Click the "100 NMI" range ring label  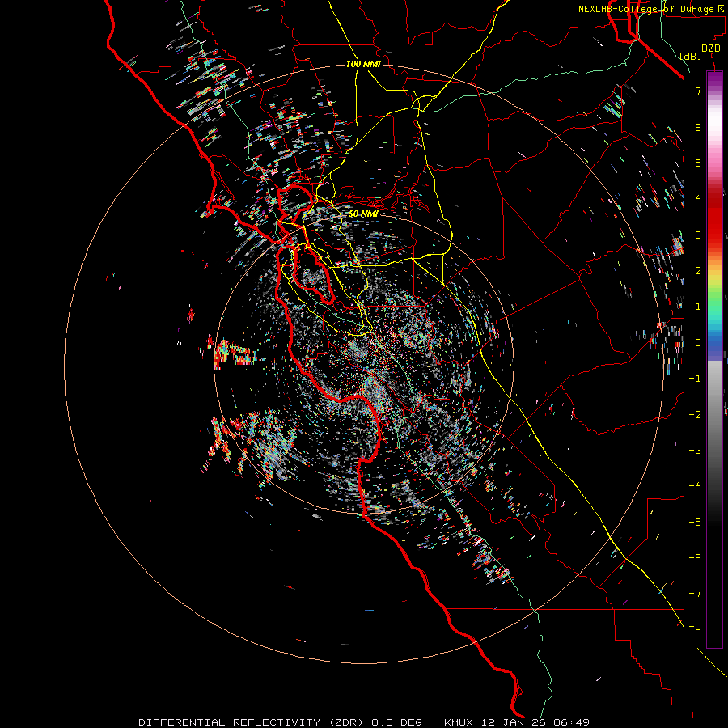[x=363, y=64]
